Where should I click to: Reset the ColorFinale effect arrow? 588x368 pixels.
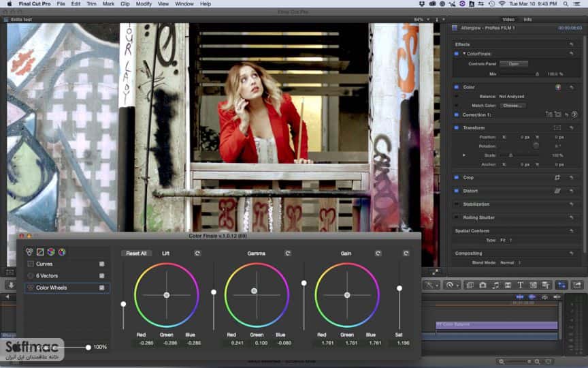pos(571,54)
